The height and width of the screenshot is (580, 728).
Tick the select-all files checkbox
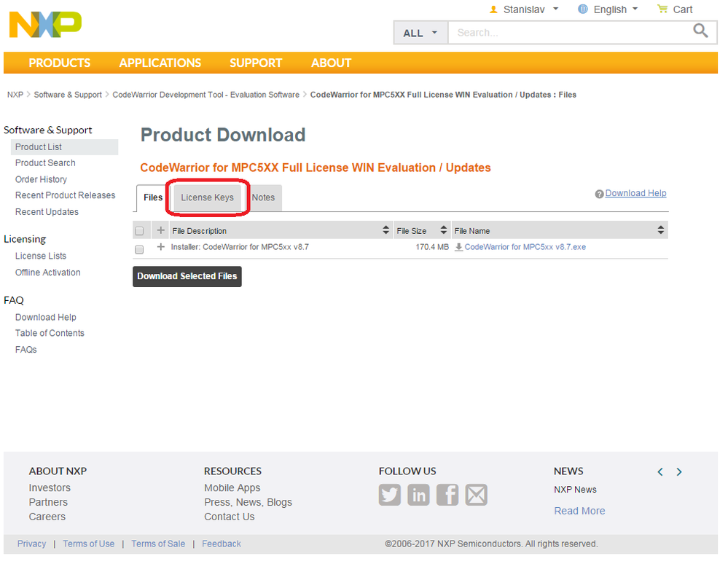(x=139, y=231)
